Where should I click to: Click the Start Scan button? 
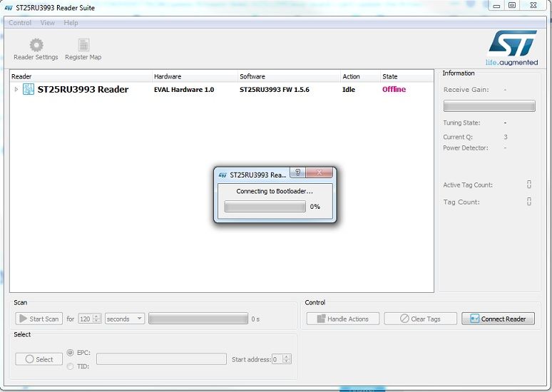pyautogui.click(x=39, y=319)
